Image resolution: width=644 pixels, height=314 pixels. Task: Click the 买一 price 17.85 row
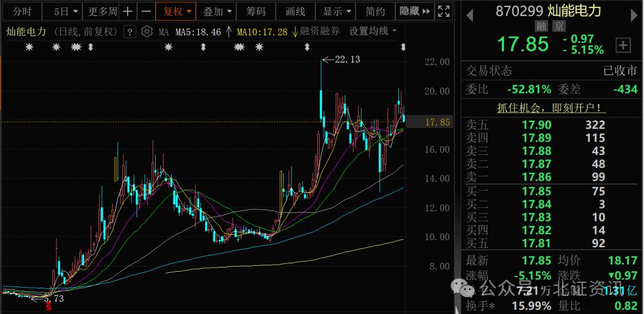(x=552, y=191)
